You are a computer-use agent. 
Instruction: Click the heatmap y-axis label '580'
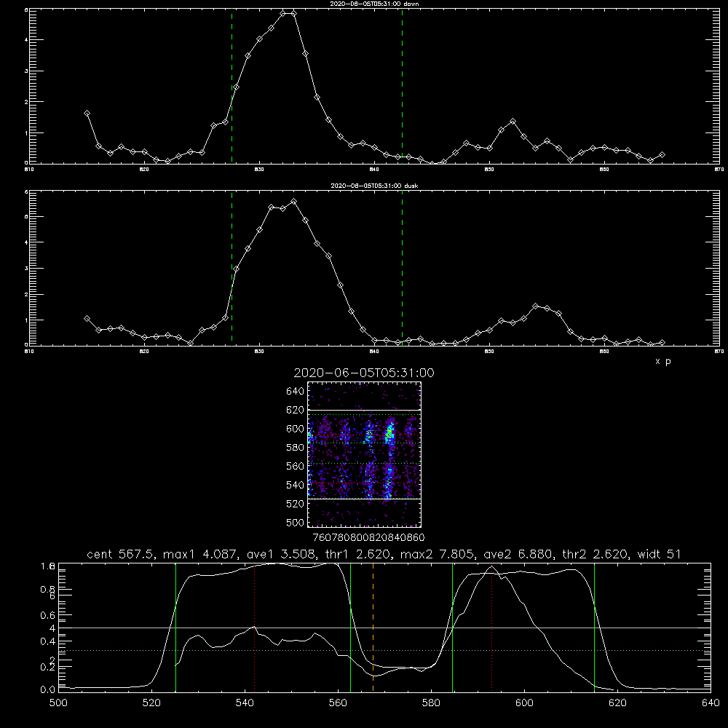(296, 447)
